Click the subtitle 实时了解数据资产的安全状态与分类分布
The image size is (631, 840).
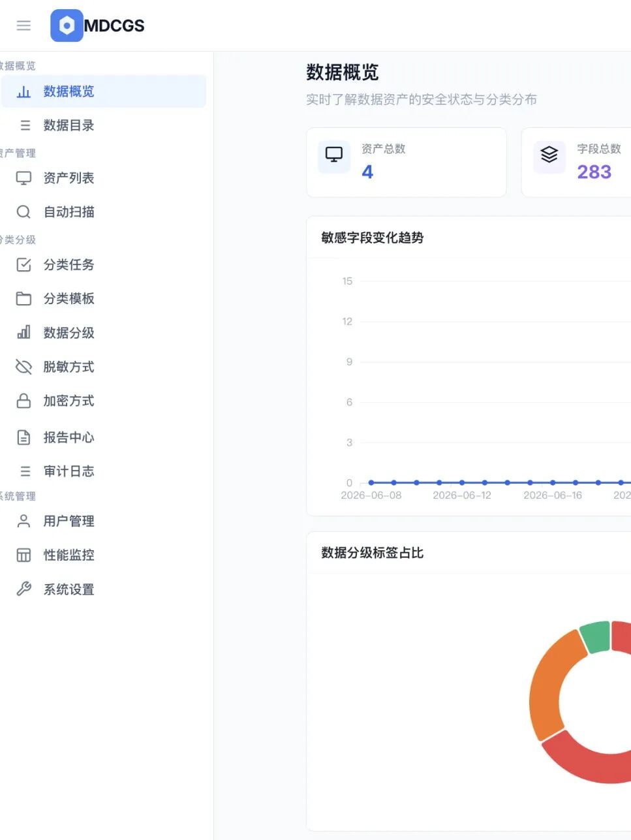point(422,100)
